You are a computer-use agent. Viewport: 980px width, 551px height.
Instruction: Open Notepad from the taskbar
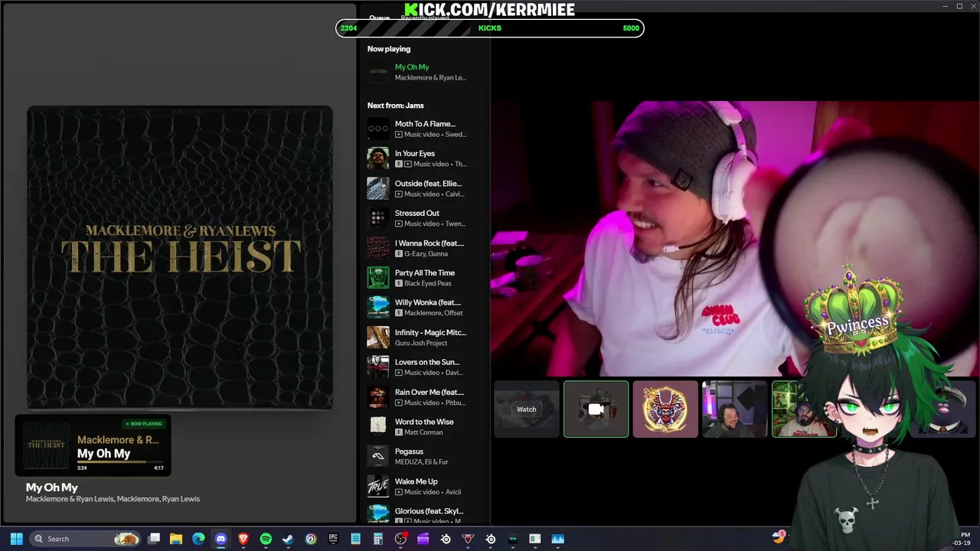(x=355, y=539)
